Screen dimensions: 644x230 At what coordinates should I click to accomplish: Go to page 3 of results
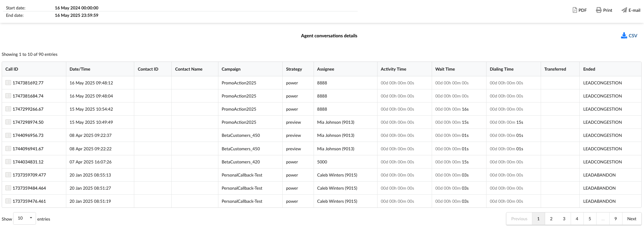pyautogui.click(x=564, y=219)
